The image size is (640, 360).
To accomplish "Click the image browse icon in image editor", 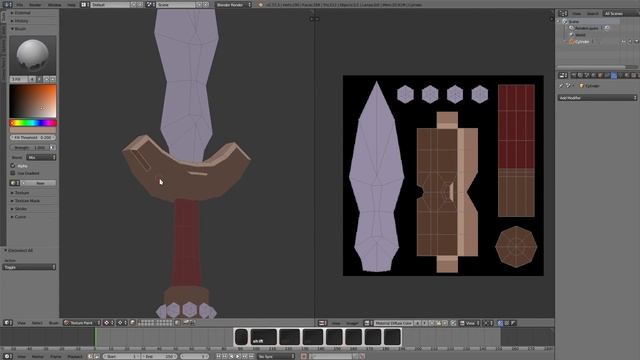I will coord(368,323).
